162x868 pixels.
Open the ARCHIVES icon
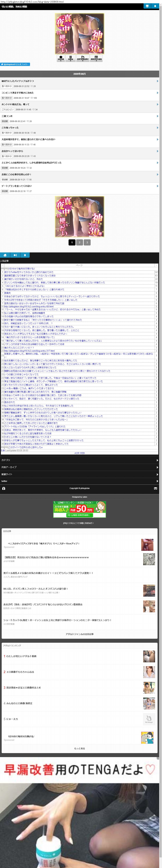tap(96, 58)
